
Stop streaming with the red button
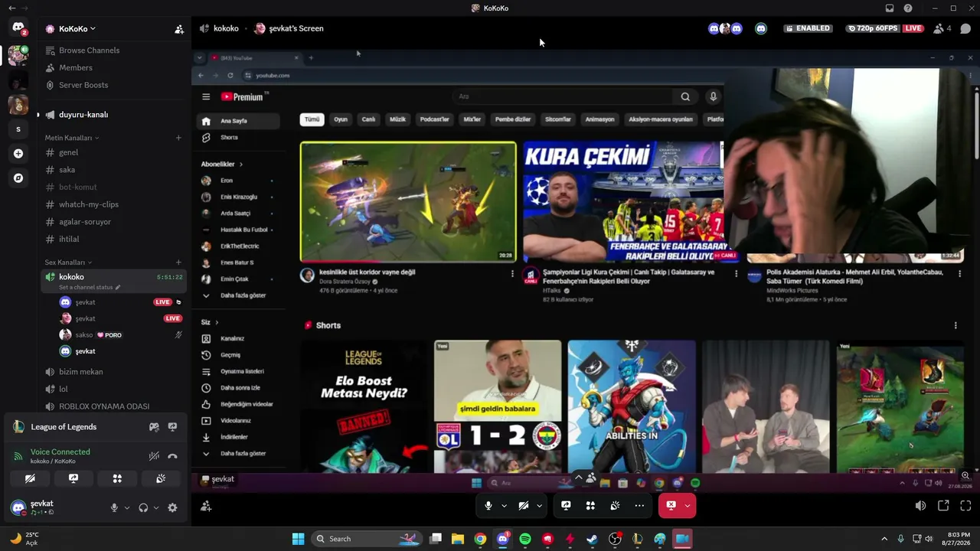671,506
